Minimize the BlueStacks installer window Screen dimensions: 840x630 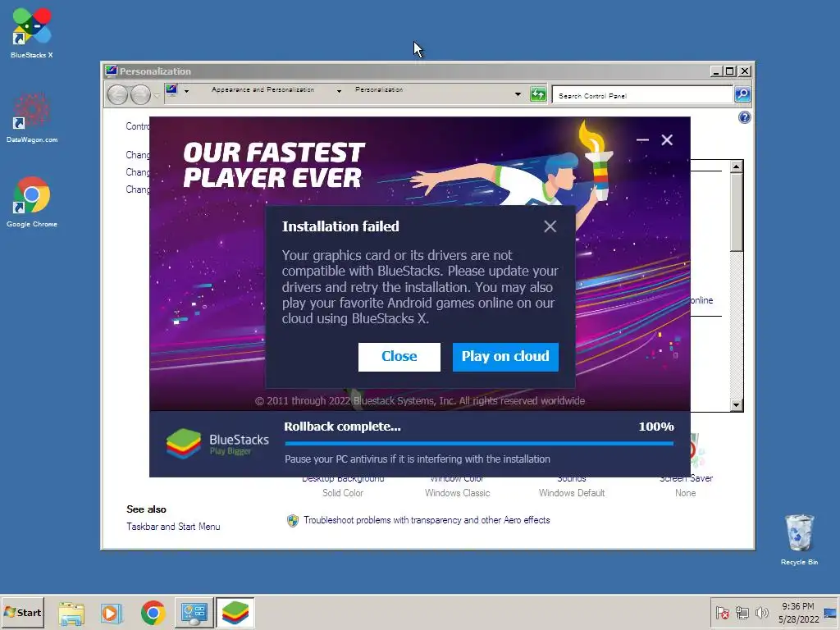click(642, 139)
